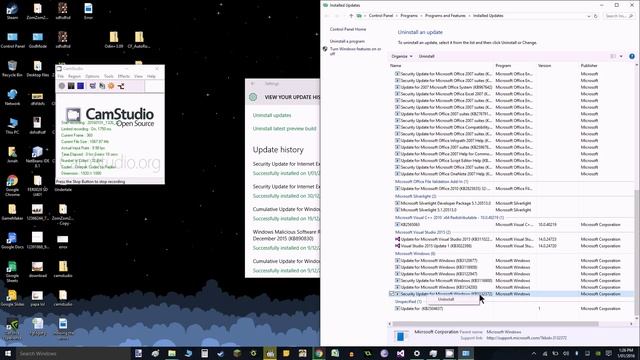The height and width of the screenshot is (360, 640).
Task: Open the view options dropdown arrow
Action: [621, 56]
